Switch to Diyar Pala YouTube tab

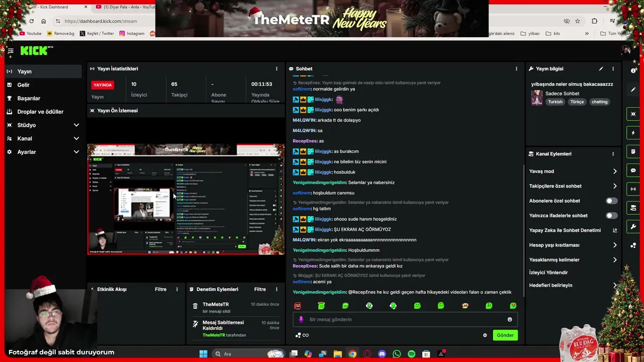pyautogui.click(x=125, y=7)
